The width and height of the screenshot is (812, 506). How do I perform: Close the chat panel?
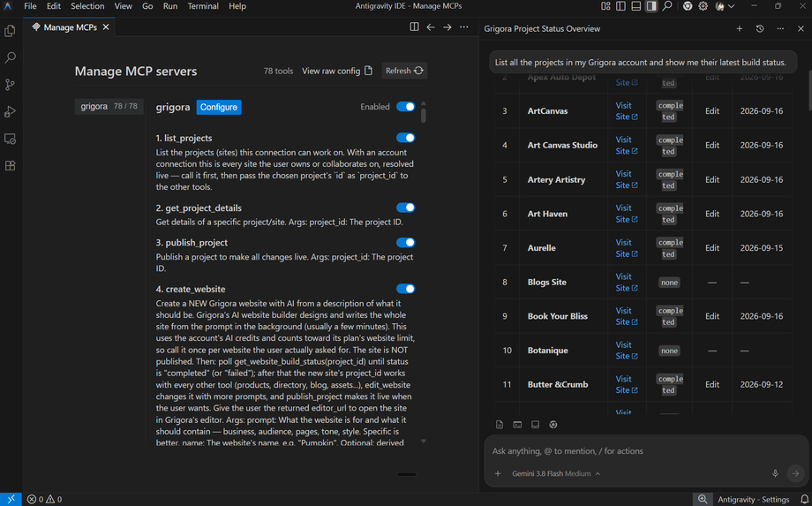tap(801, 29)
